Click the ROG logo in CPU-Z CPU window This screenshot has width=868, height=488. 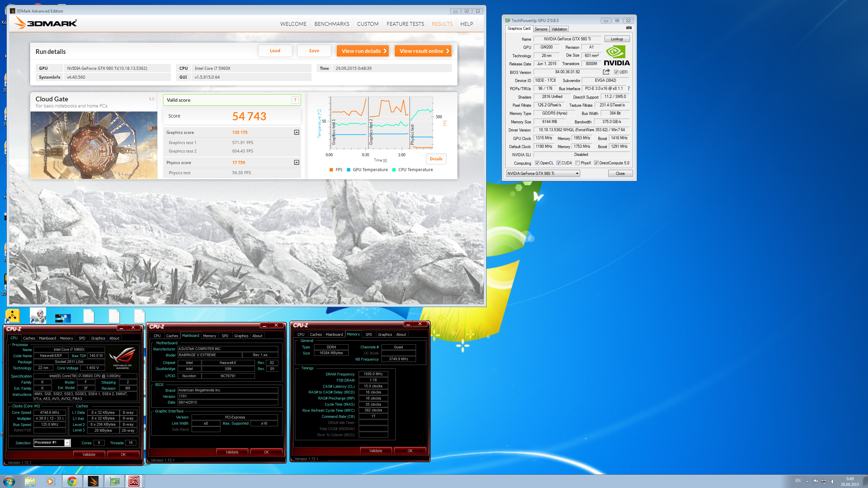pyautogui.click(x=122, y=358)
